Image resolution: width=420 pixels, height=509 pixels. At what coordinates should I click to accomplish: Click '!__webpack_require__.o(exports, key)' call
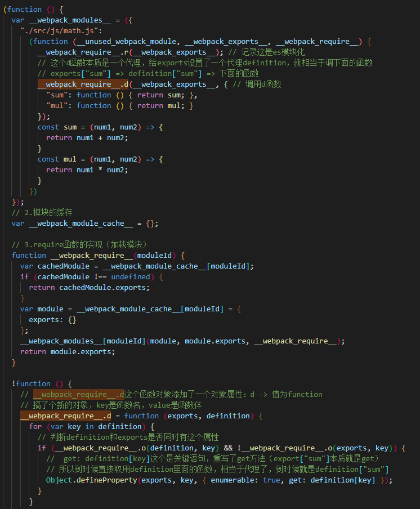pos(315,448)
